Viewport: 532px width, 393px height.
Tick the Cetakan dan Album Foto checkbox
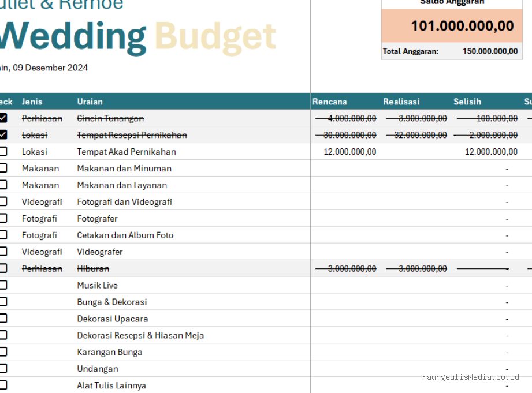(x=3, y=235)
